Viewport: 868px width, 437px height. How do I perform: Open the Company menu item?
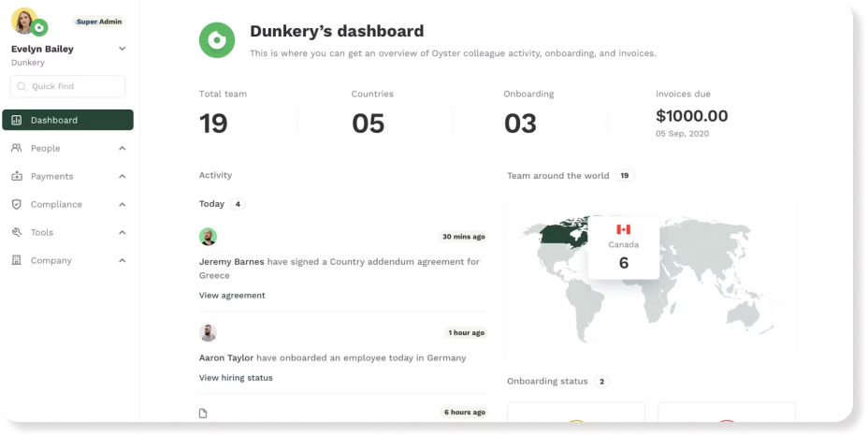click(51, 260)
